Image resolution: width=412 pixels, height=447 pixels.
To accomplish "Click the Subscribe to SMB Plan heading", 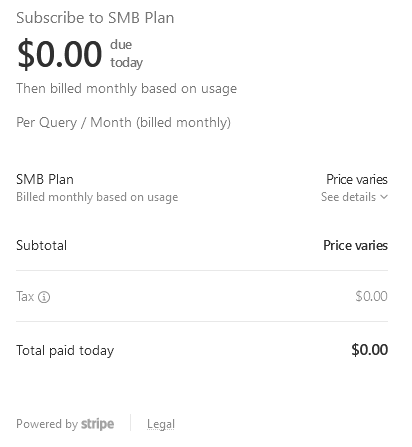I will pyautogui.click(x=95, y=18).
